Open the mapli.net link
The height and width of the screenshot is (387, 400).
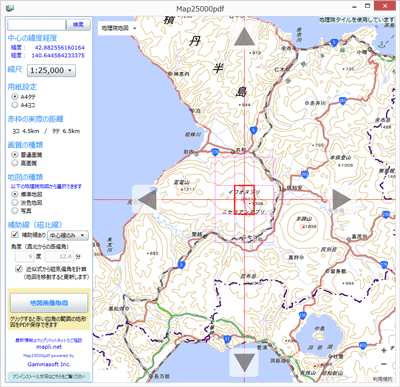click(x=49, y=347)
